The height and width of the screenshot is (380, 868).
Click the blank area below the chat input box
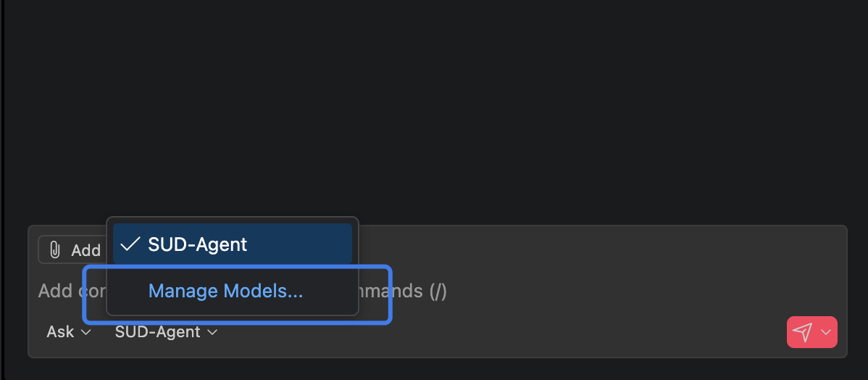click(x=435, y=369)
